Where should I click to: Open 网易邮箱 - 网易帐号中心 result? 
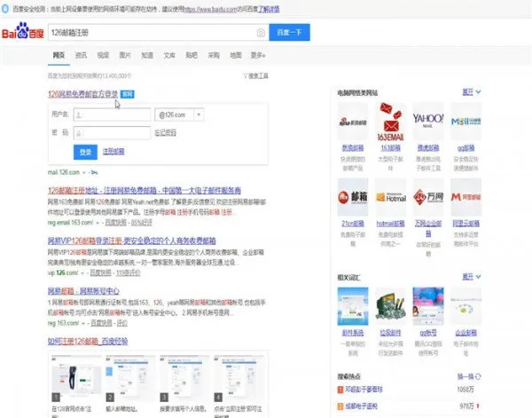[x=83, y=291]
